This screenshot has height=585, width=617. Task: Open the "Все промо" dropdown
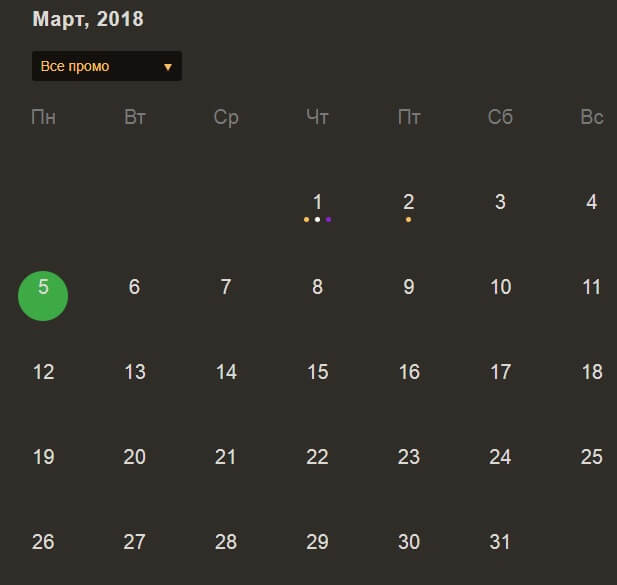pyautogui.click(x=105, y=66)
